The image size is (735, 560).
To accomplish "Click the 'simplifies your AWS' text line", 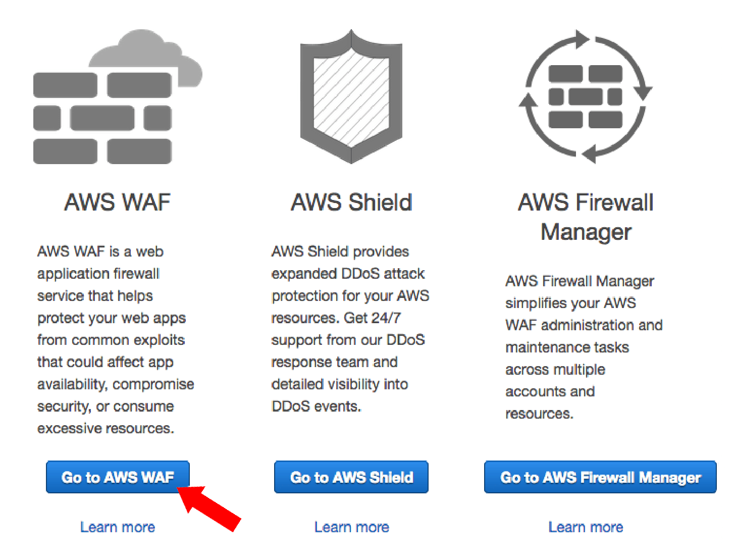I will [x=570, y=303].
